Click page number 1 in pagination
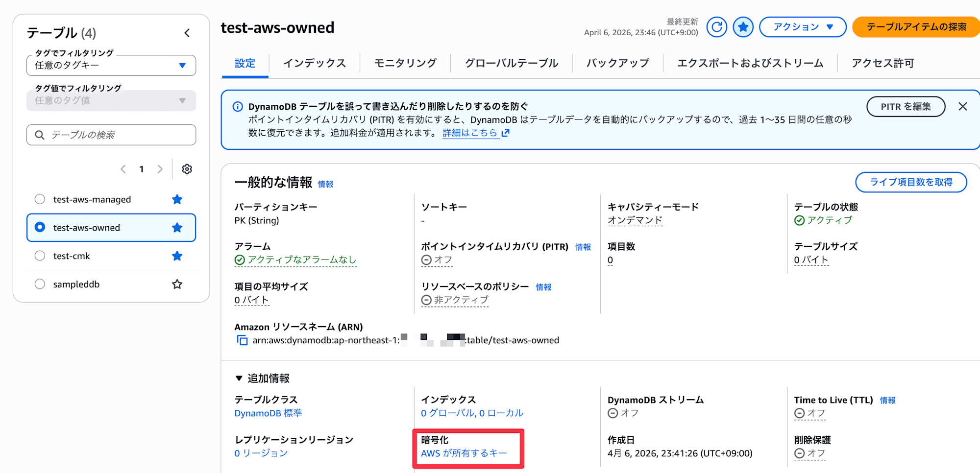Screen dimensions: 980x473 pyautogui.click(x=142, y=169)
